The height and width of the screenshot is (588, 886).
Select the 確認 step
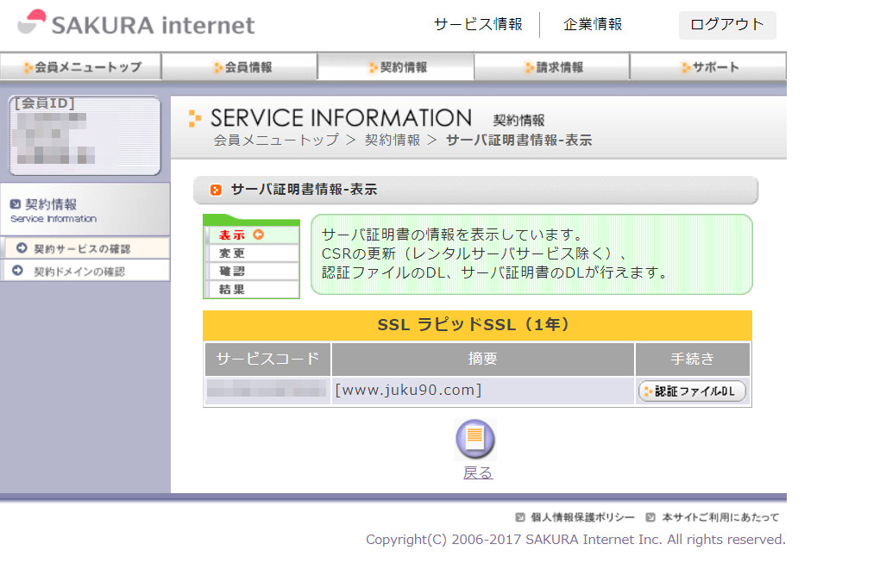pyautogui.click(x=253, y=271)
